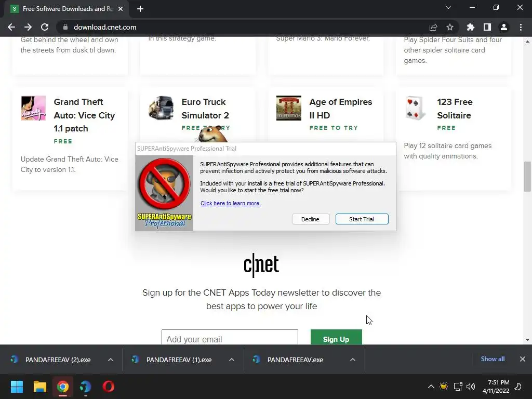532x399 pixels.
Task: Switch to Chrome in the taskbar
Action: (x=62, y=387)
